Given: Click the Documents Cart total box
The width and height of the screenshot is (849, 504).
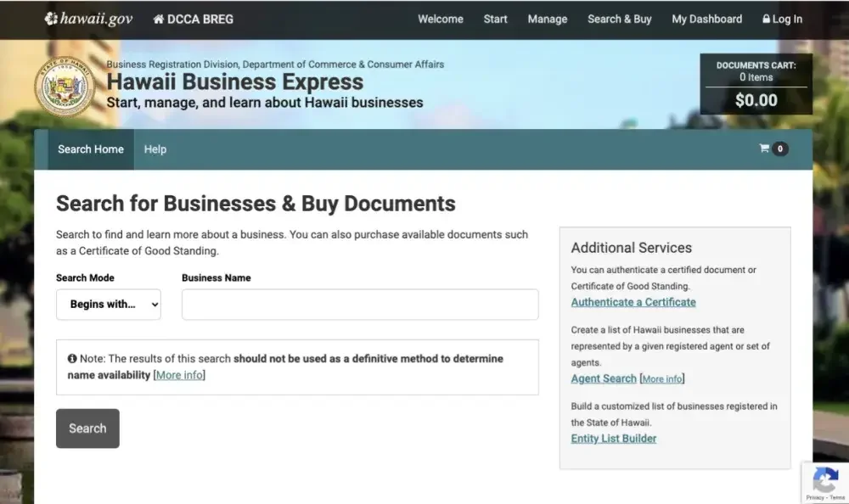Looking at the screenshot, I should coord(756,84).
